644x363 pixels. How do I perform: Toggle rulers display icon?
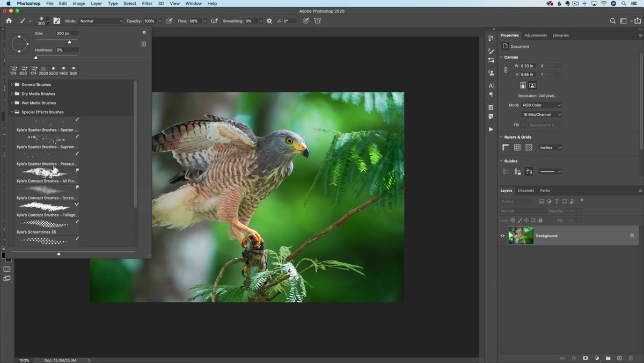tap(506, 147)
